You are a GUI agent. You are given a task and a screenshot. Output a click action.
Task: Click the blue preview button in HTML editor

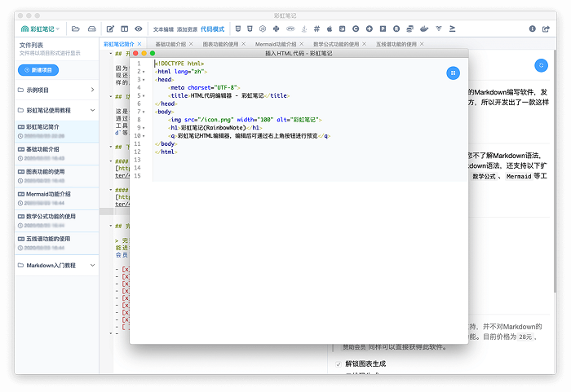(x=453, y=73)
